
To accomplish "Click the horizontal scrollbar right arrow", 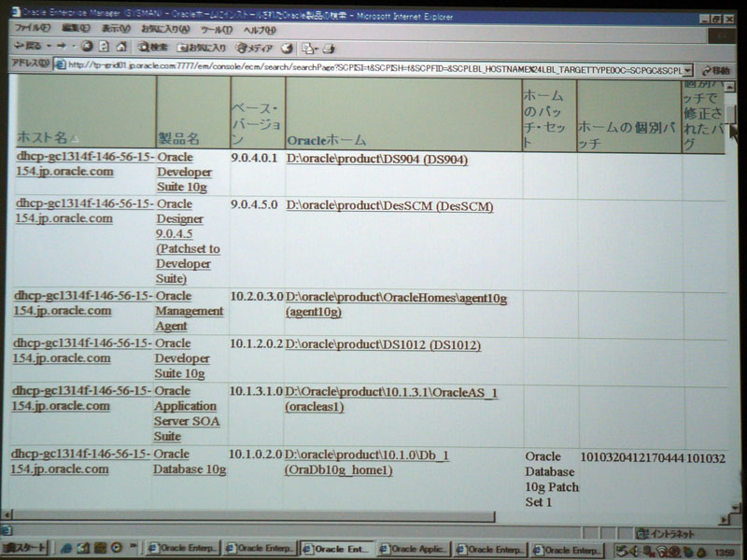I will [x=725, y=520].
